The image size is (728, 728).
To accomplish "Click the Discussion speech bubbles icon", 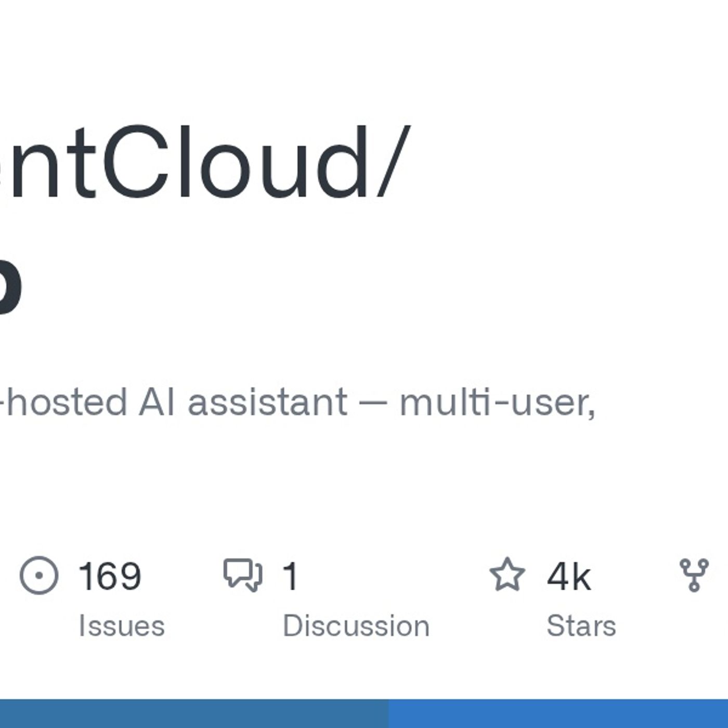I will (x=243, y=575).
